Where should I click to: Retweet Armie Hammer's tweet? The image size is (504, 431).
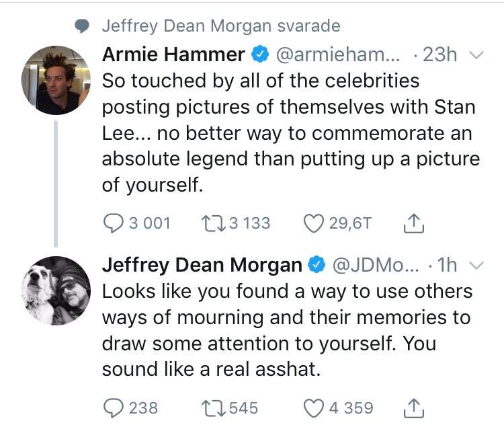point(214,223)
